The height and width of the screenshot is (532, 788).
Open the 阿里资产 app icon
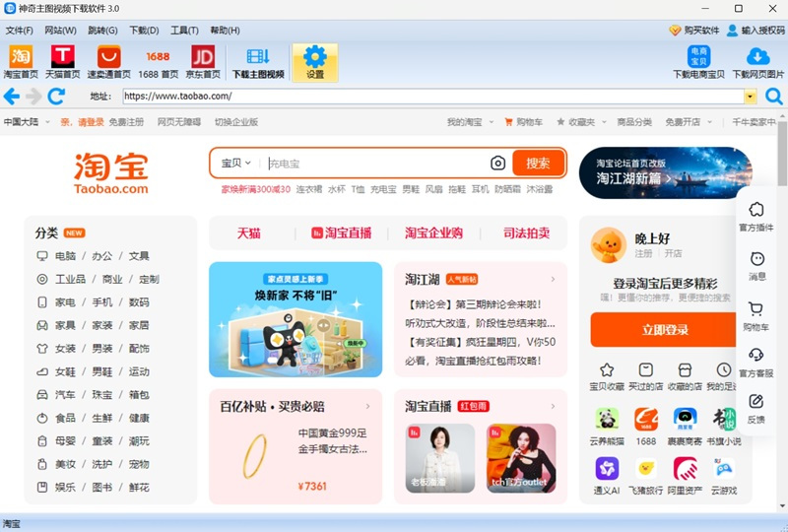coord(685,468)
